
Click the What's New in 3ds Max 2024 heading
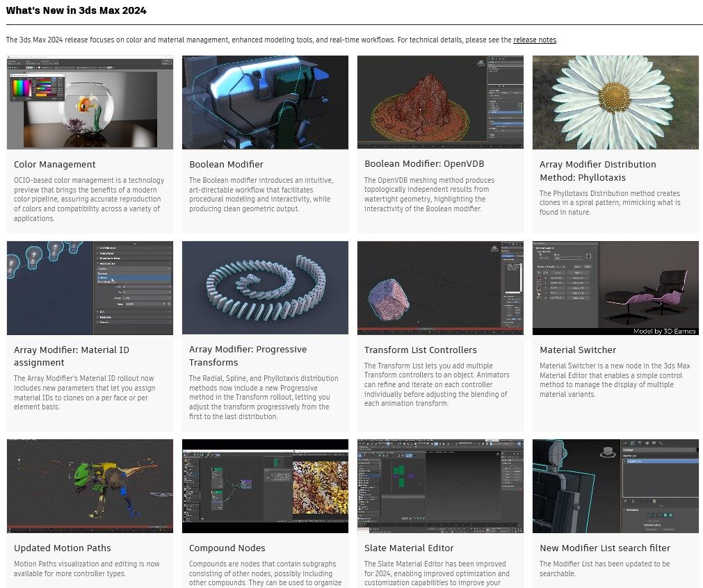76,10
